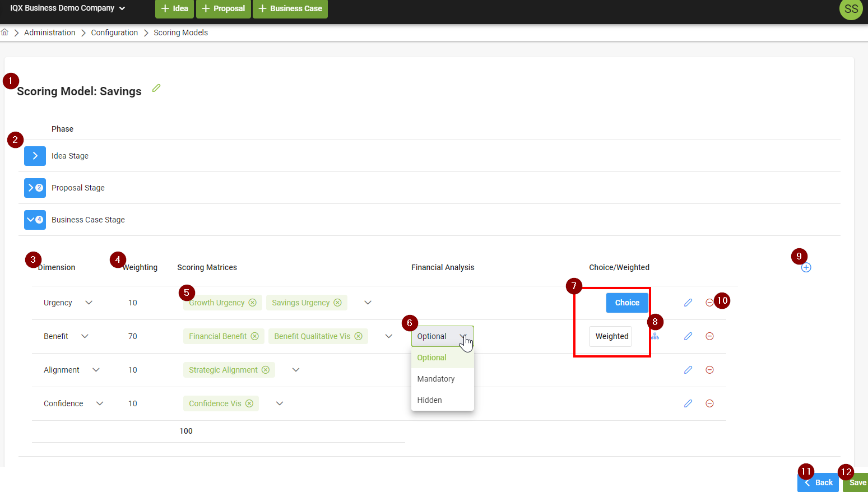
Task: Remove the Benefit dimension row
Action: 709,336
